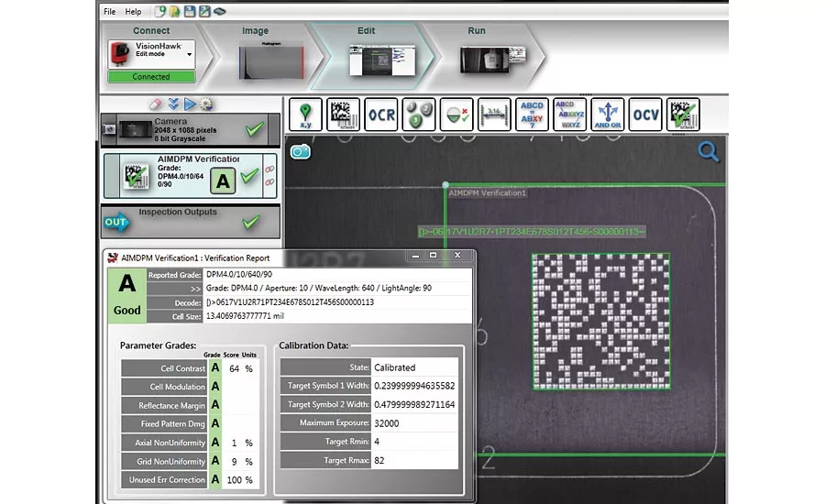Select the Decode barcode tool
Image resolution: width=825 pixels, height=504 pixels.
point(343,115)
